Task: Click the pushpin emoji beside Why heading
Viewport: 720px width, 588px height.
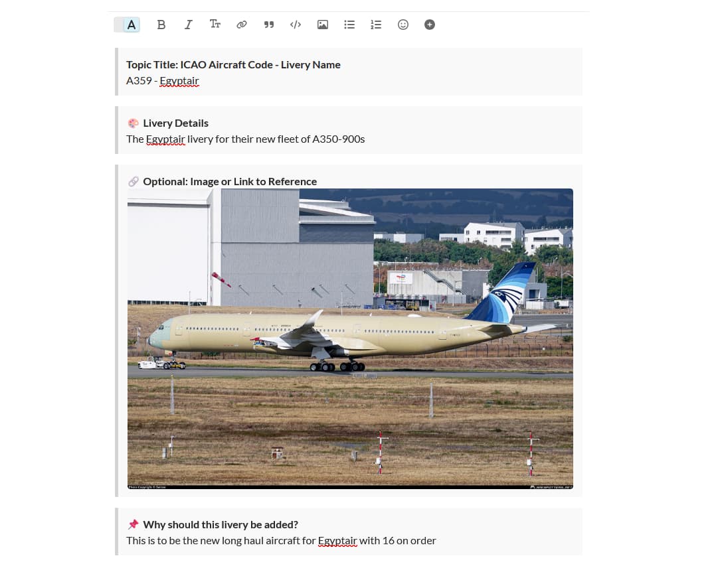Action: (x=133, y=524)
